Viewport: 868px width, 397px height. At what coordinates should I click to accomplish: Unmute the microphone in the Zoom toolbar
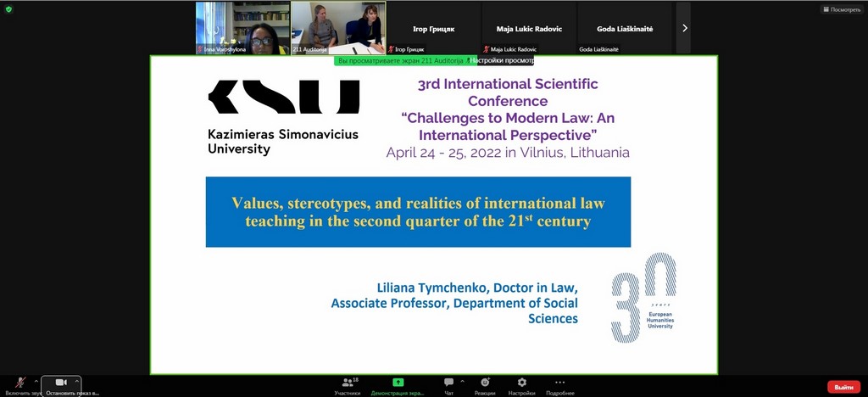click(20, 383)
